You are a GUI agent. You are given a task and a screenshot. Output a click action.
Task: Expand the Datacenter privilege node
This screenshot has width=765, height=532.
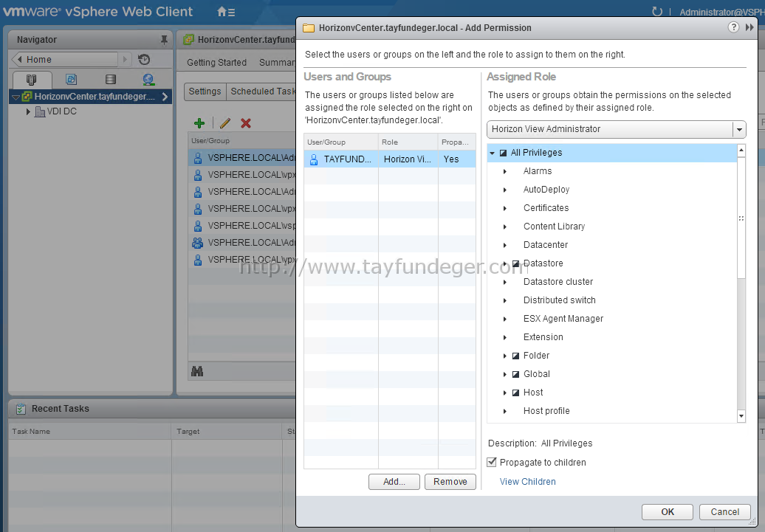tap(505, 245)
